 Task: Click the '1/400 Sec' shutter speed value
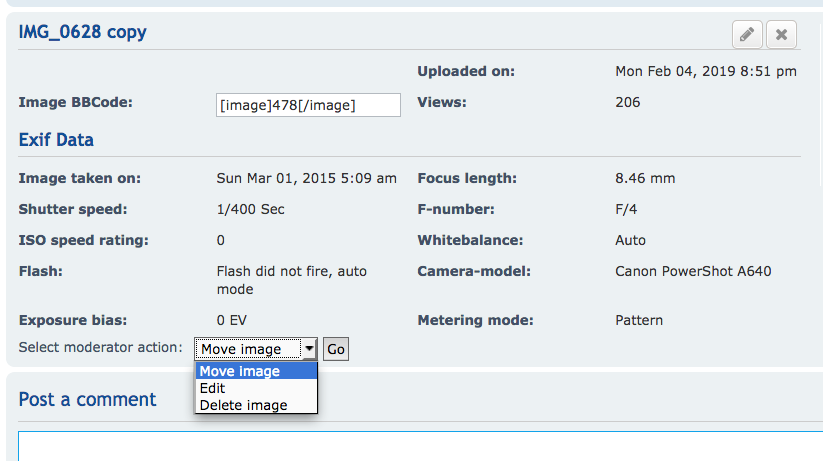250,210
